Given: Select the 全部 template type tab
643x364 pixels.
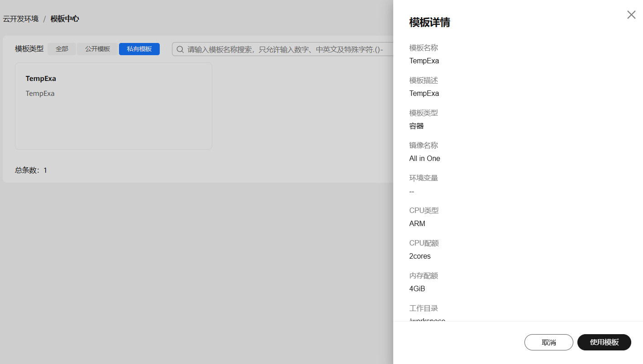Looking at the screenshot, I should [x=62, y=49].
